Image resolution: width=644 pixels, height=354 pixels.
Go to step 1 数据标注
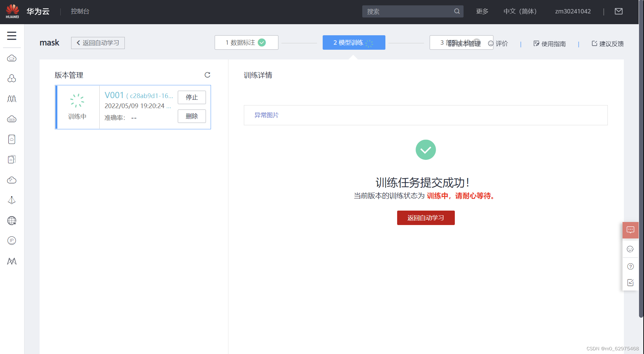247,43
